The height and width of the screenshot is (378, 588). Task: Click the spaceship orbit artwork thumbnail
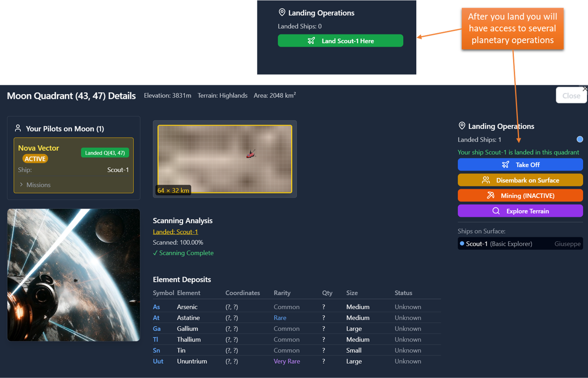tap(74, 275)
